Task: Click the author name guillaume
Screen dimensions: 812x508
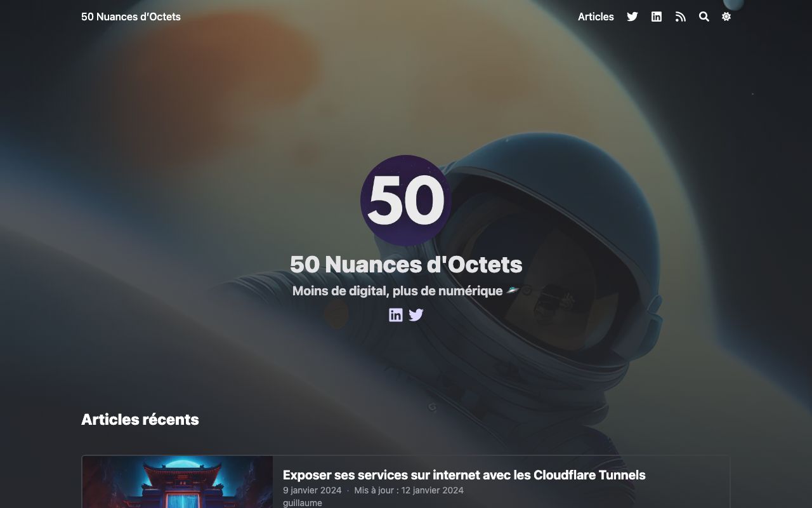Action: 303,503
